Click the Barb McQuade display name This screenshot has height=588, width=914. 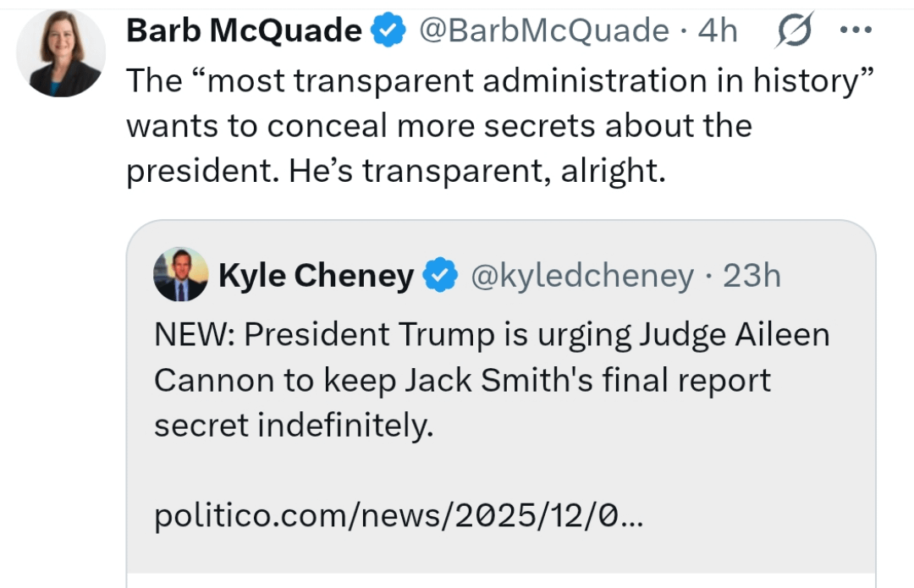point(244,31)
